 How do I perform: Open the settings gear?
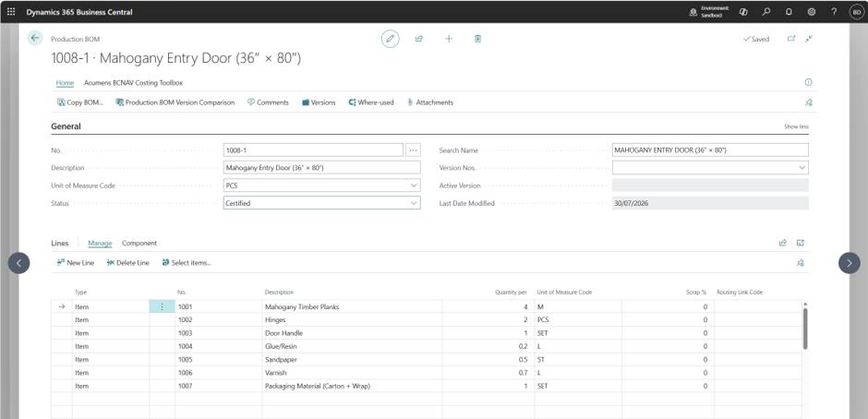tap(812, 12)
